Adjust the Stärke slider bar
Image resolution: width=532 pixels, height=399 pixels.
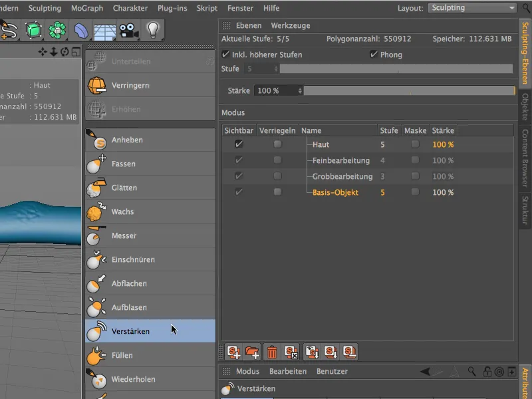click(410, 90)
